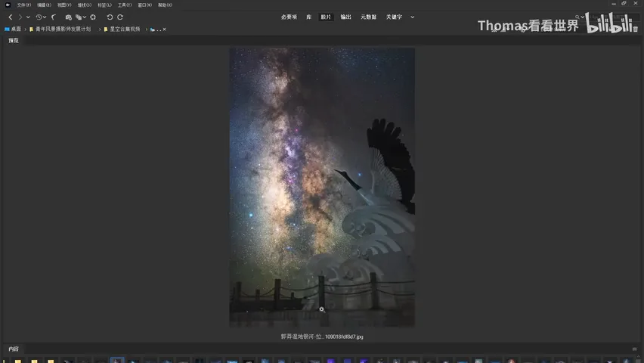Switch to the 输出 workspace
The height and width of the screenshot is (363, 644).
pyautogui.click(x=346, y=17)
